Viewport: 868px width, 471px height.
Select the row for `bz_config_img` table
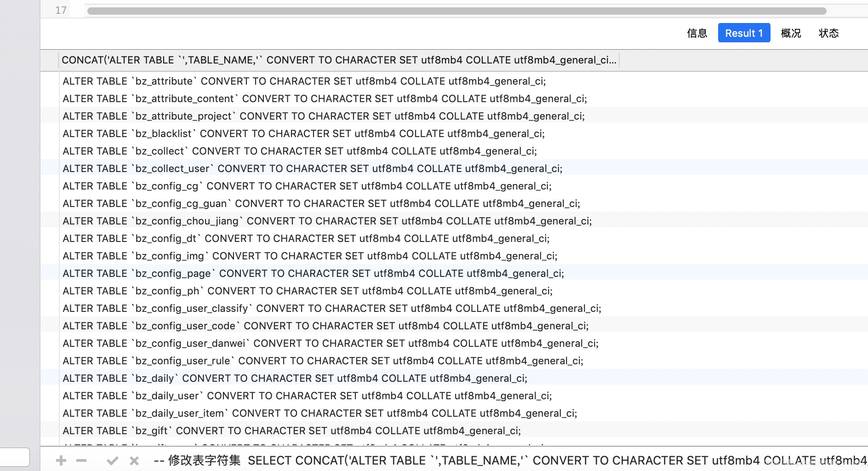click(x=454, y=256)
